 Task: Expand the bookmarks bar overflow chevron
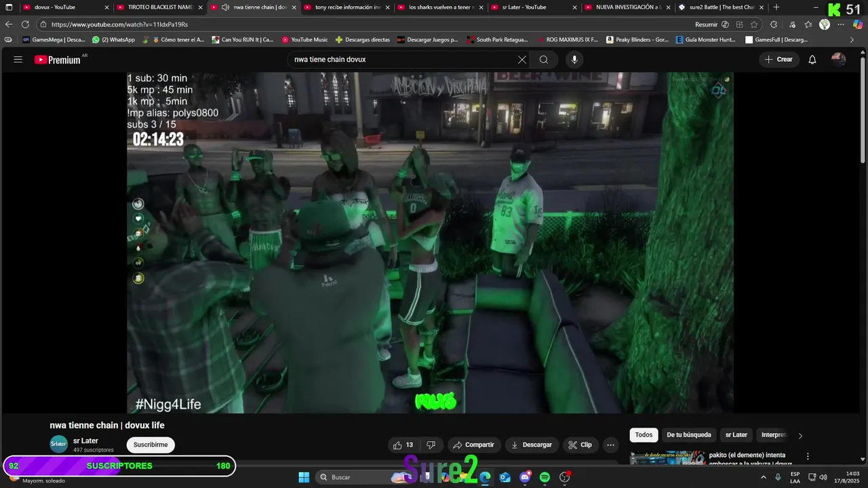pos(852,40)
